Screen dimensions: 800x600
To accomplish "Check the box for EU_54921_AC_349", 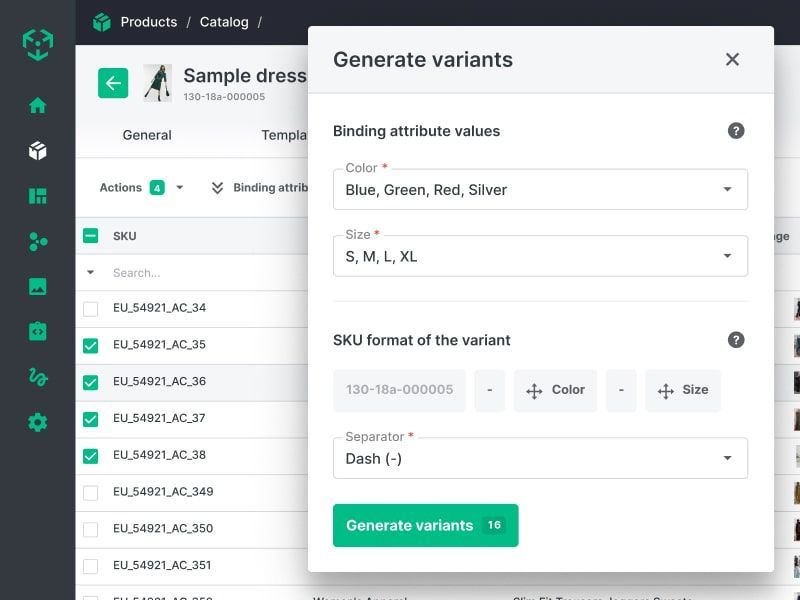I will pos(90,492).
